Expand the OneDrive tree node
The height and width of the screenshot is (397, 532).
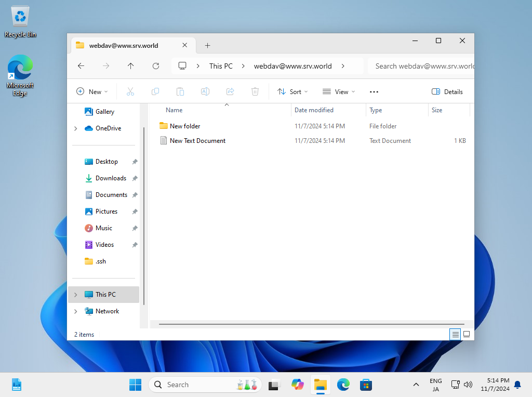76,128
